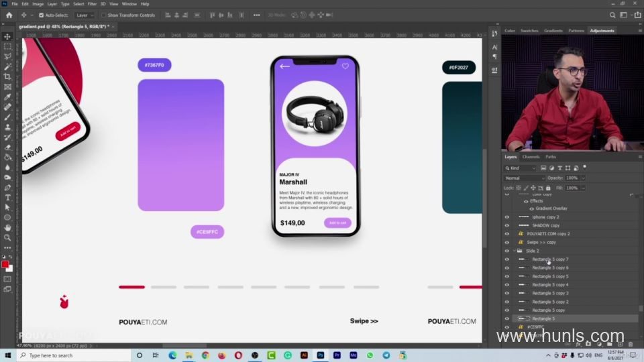Hide the SHADOW copy layer

click(507, 225)
